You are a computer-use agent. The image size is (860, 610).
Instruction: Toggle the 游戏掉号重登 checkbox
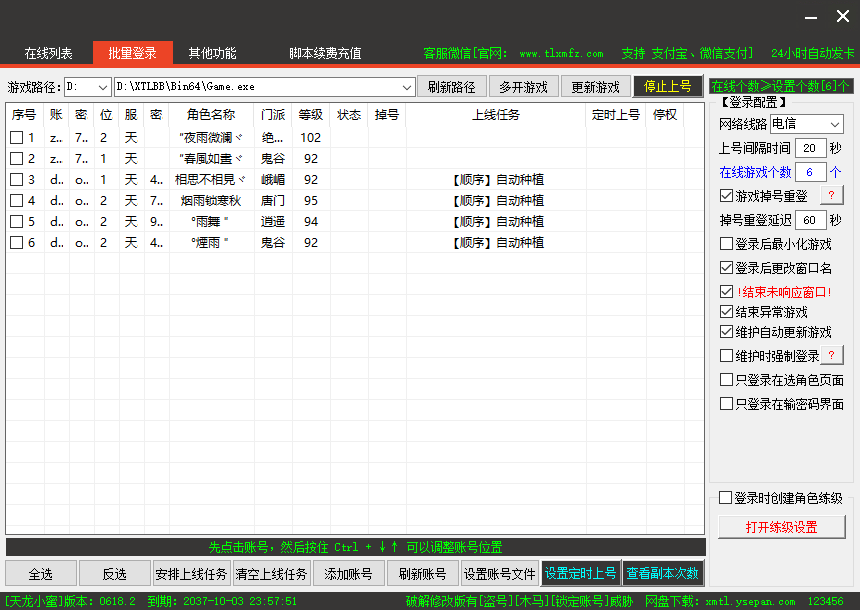(726, 196)
